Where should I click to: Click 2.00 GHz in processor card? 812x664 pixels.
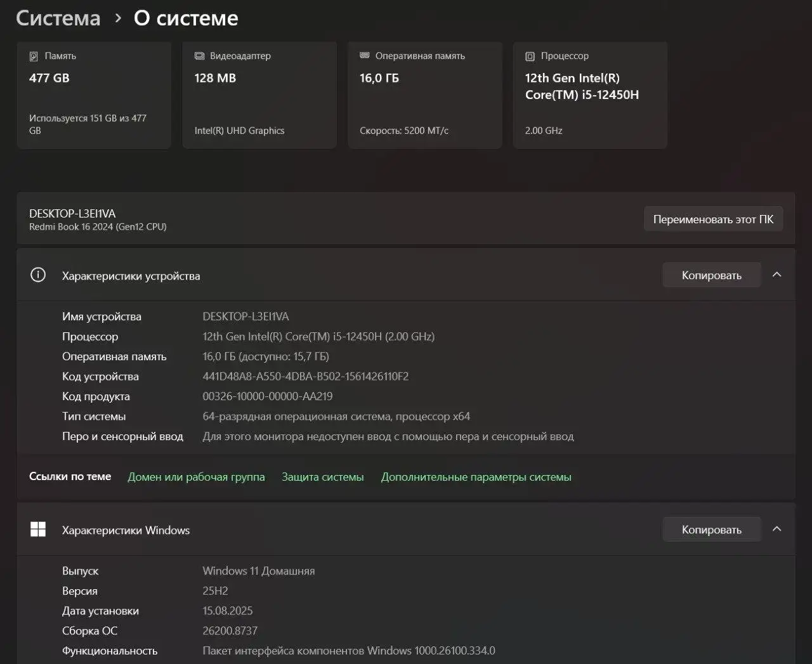click(544, 131)
